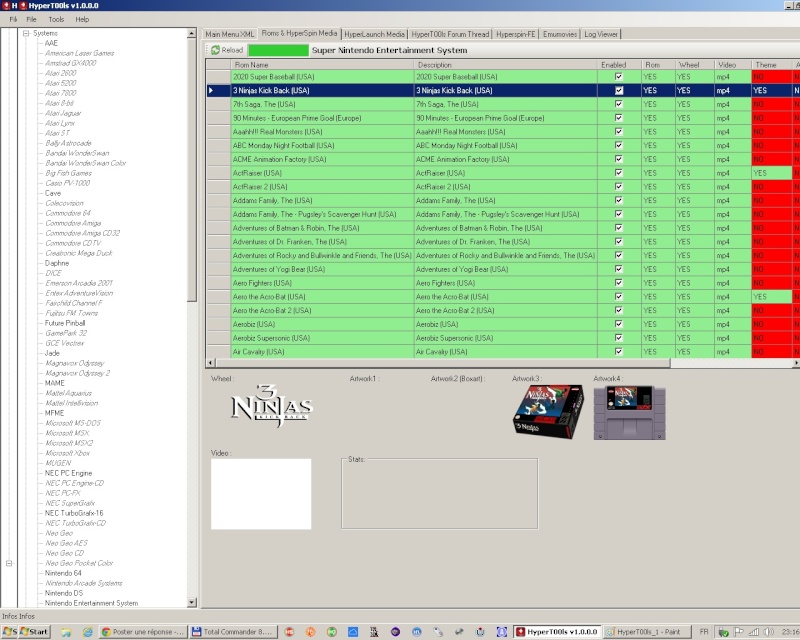Click the Rom Name cell Aerobiz (USA)
Viewport: 800px width, 640px height.
coord(322,324)
